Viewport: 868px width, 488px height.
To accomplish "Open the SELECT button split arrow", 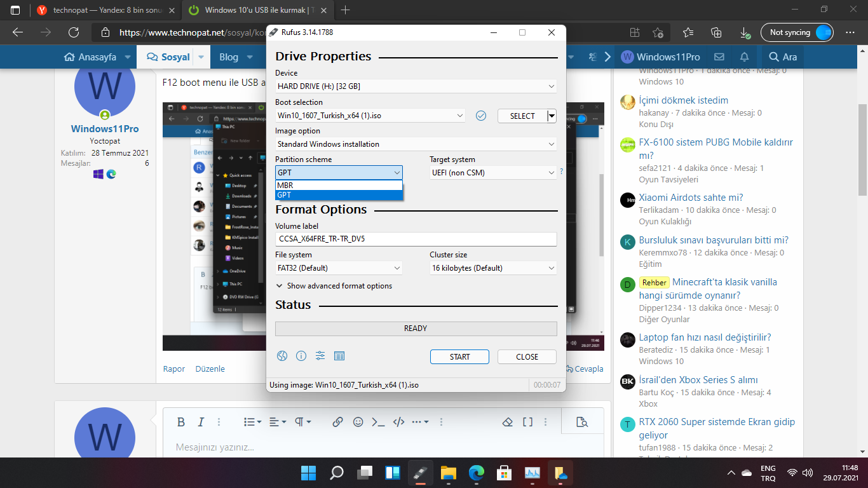I will 552,116.
